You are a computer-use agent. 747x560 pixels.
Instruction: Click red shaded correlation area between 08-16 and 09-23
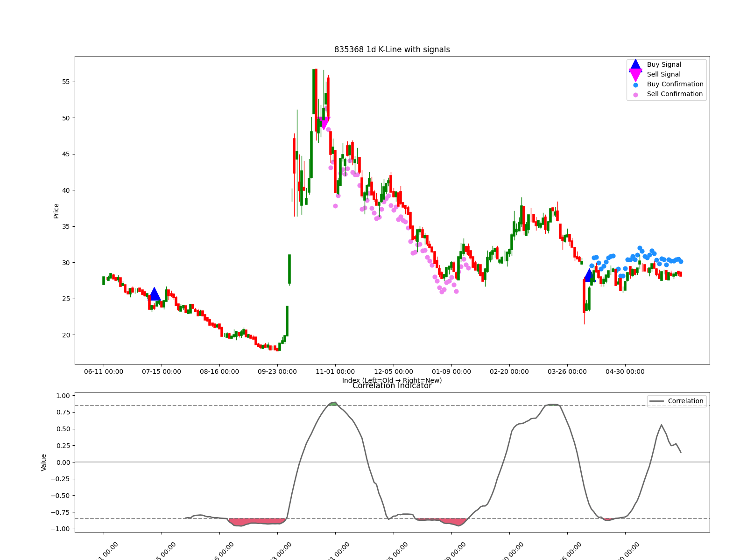pos(257,521)
